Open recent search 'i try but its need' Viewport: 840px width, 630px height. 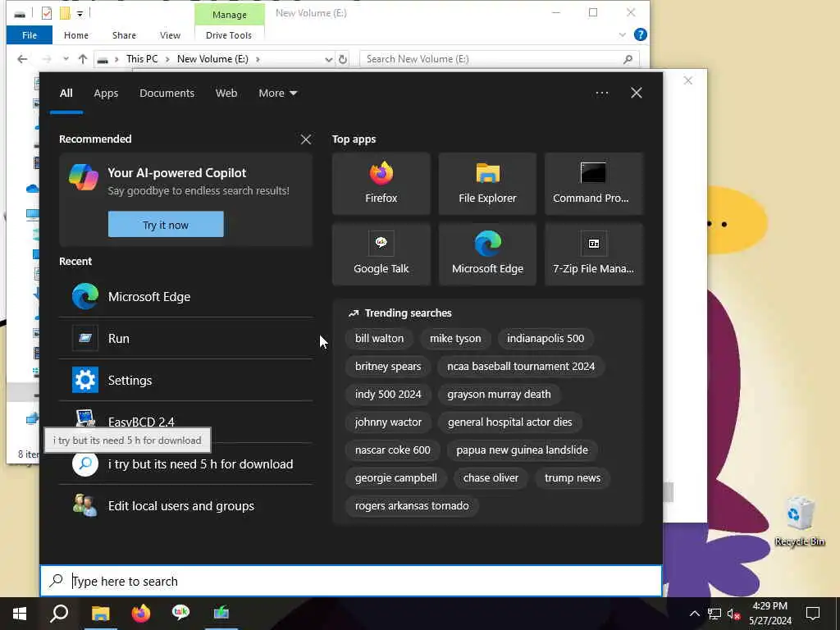pyautogui.click(x=185, y=464)
